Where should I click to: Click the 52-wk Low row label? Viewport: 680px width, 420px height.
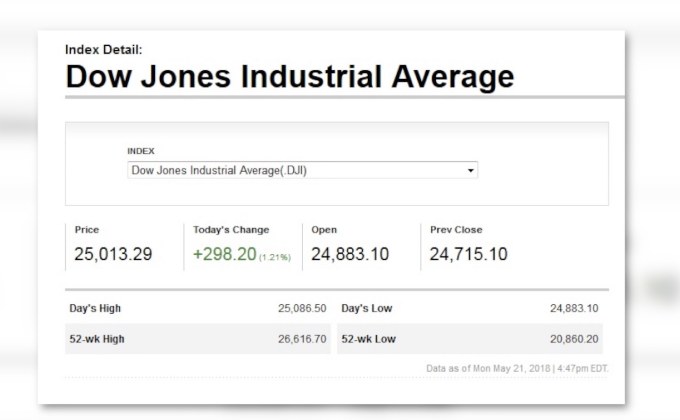(368, 339)
